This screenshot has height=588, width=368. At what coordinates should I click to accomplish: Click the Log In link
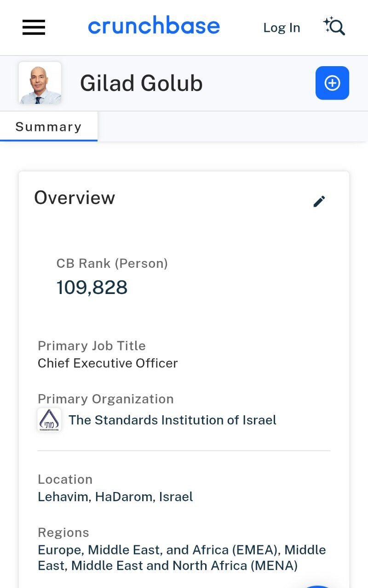282,28
